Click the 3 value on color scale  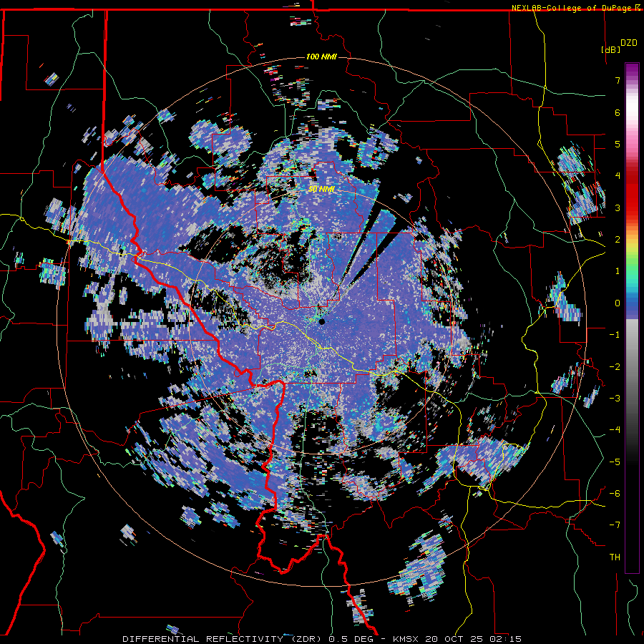pos(618,208)
